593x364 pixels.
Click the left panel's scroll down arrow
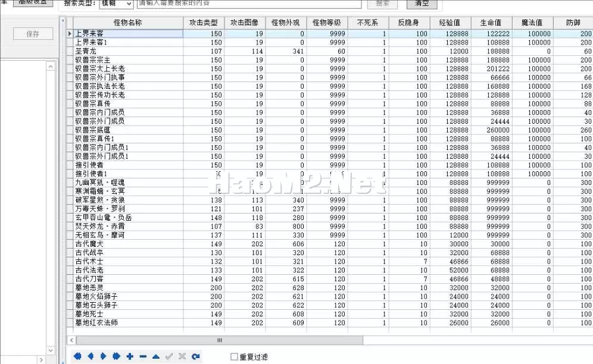click(x=51, y=350)
